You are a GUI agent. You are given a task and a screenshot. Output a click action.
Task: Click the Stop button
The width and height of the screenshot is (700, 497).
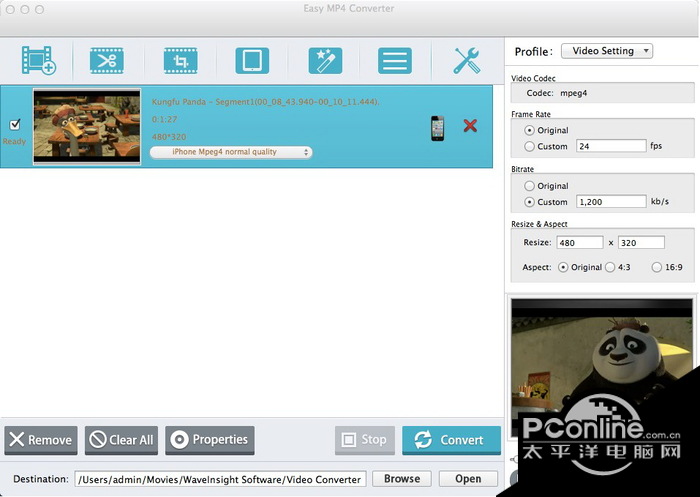click(x=365, y=440)
